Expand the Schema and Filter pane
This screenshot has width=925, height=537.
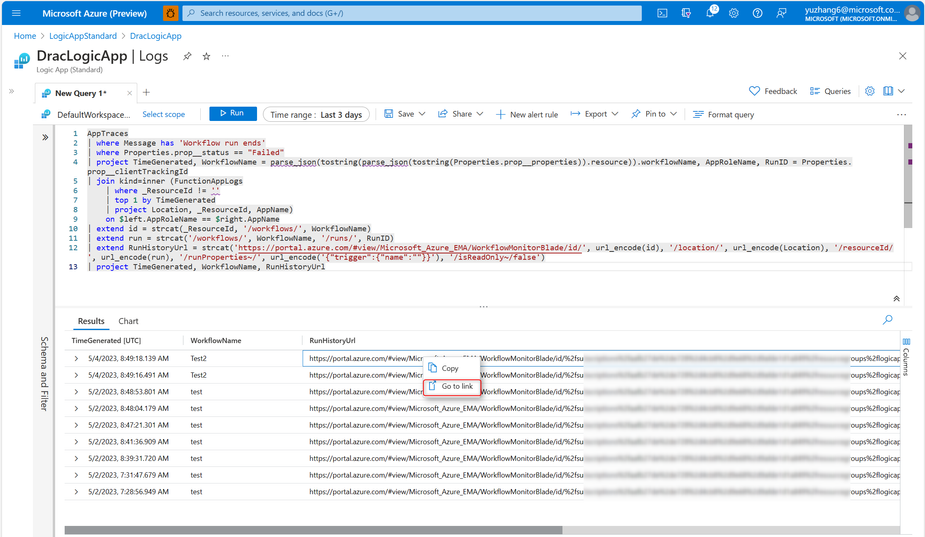click(45, 137)
